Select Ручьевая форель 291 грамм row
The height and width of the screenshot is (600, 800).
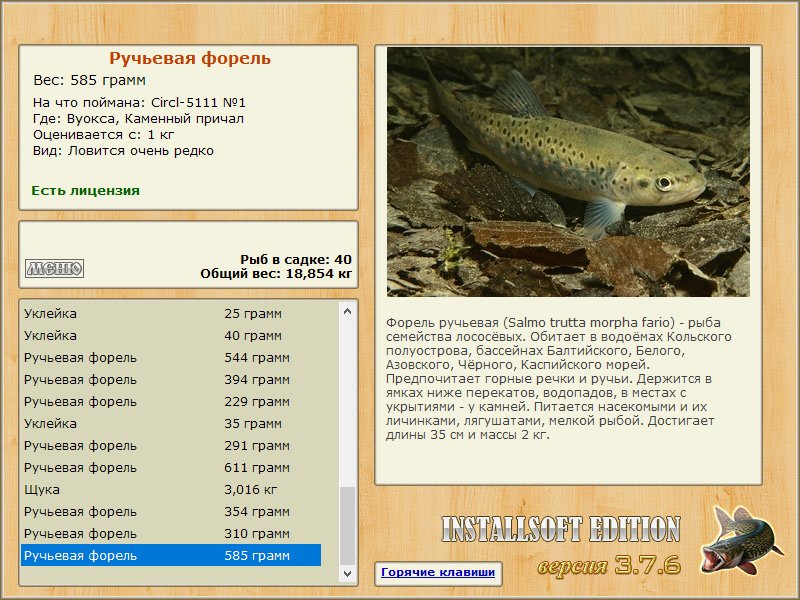point(171,445)
